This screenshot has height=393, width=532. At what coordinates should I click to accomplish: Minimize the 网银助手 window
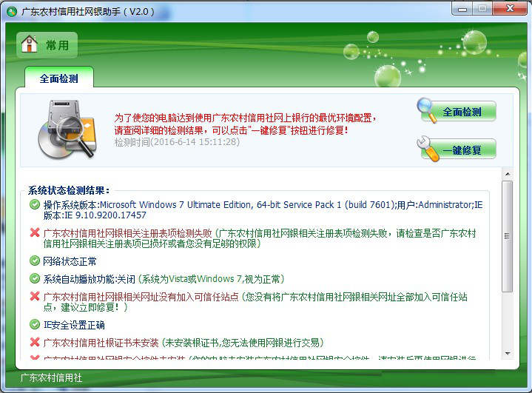tap(462, 8)
